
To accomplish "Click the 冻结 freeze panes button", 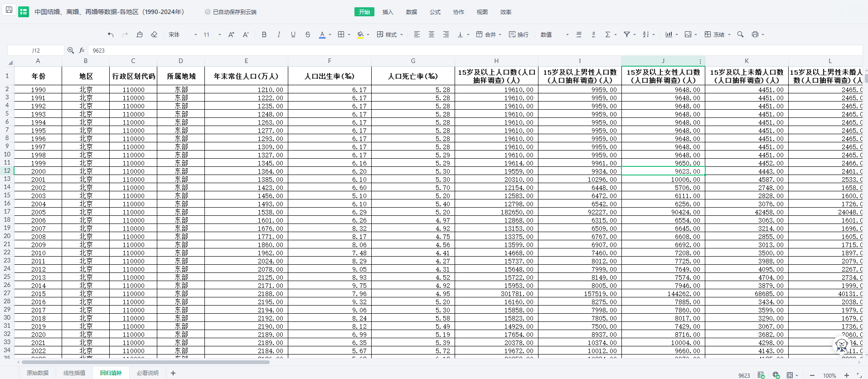I will point(715,34).
